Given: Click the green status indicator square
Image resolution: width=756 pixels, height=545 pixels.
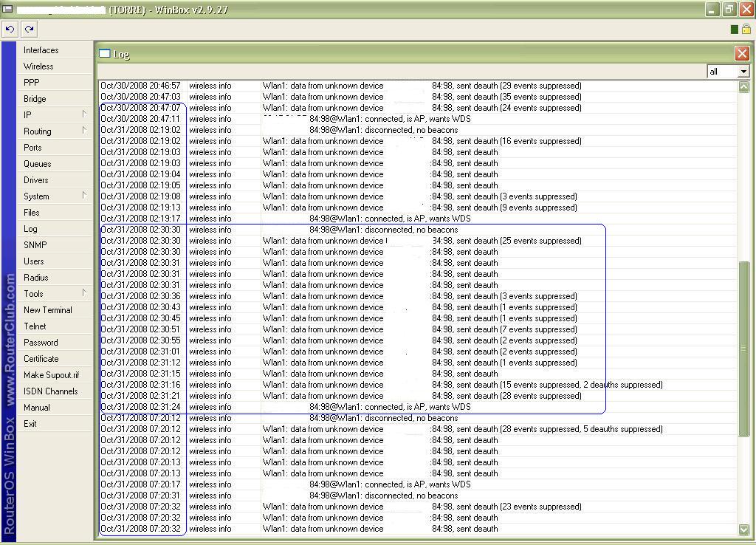Looking at the screenshot, I should pyautogui.click(x=734, y=30).
